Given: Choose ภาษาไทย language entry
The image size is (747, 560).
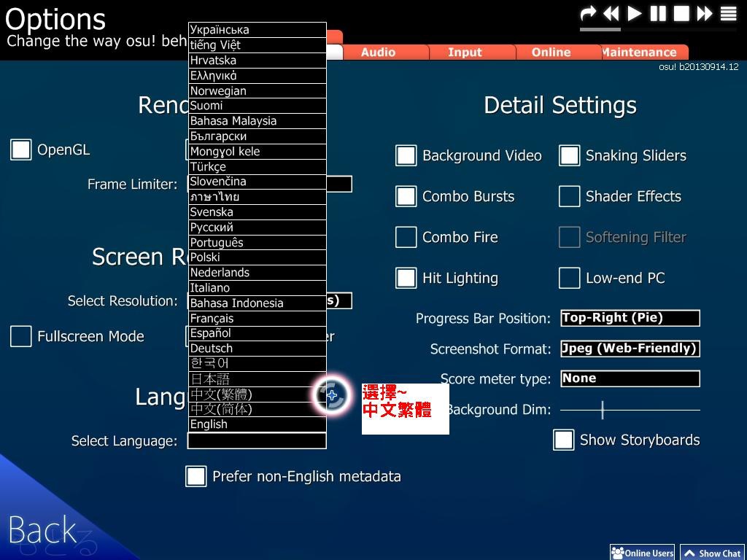Looking at the screenshot, I should (x=258, y=197).
